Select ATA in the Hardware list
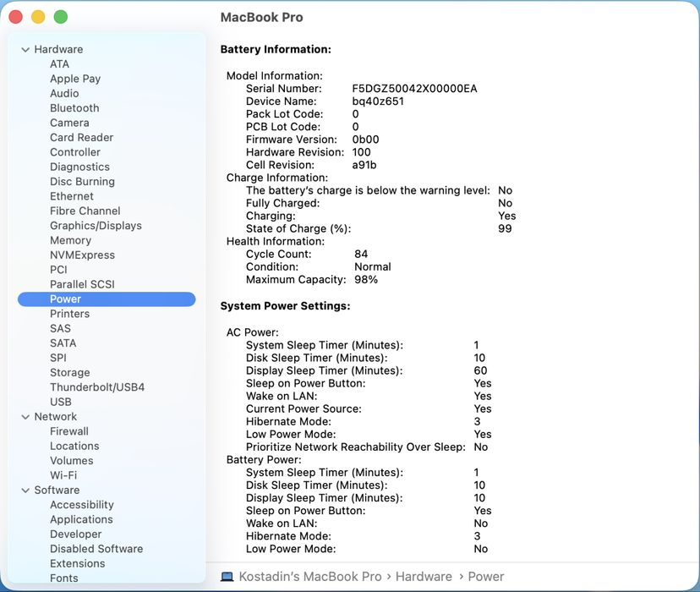Screen dimensions: 700x592 (x=59, y=64)
